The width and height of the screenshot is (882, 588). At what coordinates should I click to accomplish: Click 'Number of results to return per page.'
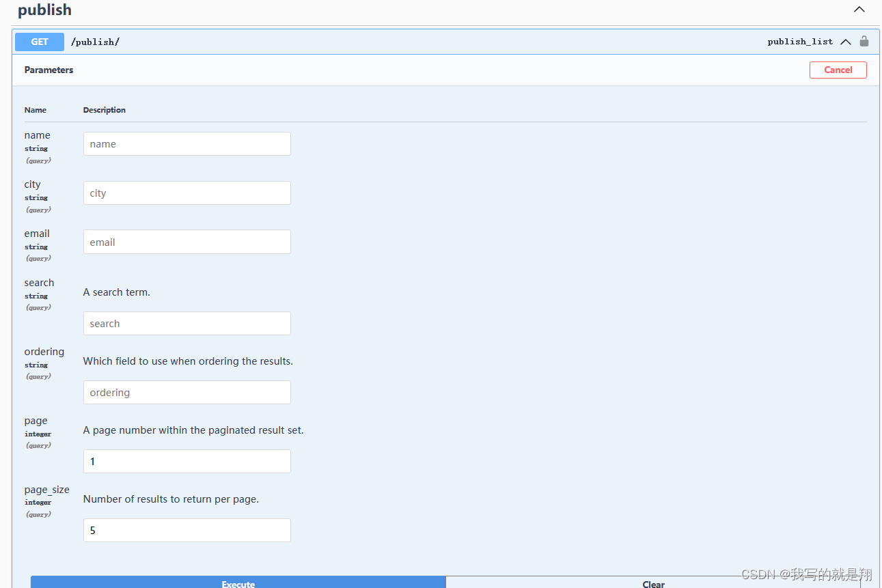tap(171, 499)
